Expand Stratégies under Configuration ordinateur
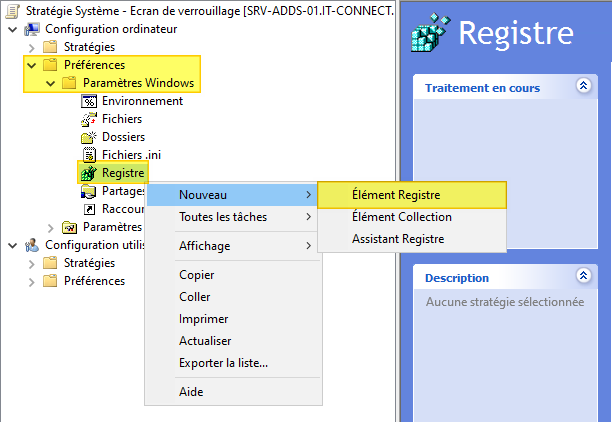 pos(32,48)
